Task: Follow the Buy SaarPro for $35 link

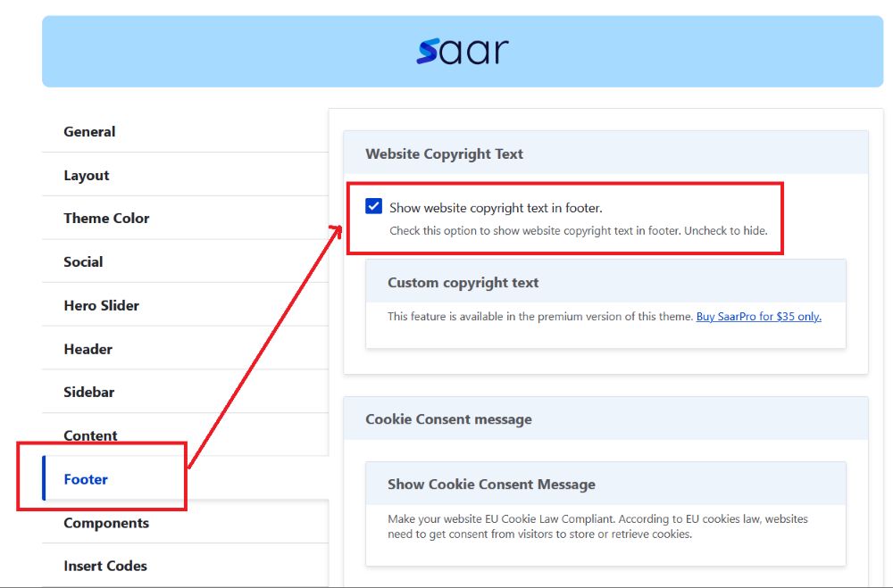Action: [x=758, y=317]
